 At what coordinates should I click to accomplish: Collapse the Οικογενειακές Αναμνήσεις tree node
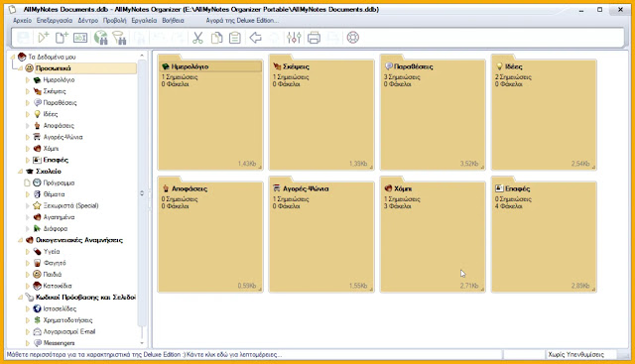point(20,240)
